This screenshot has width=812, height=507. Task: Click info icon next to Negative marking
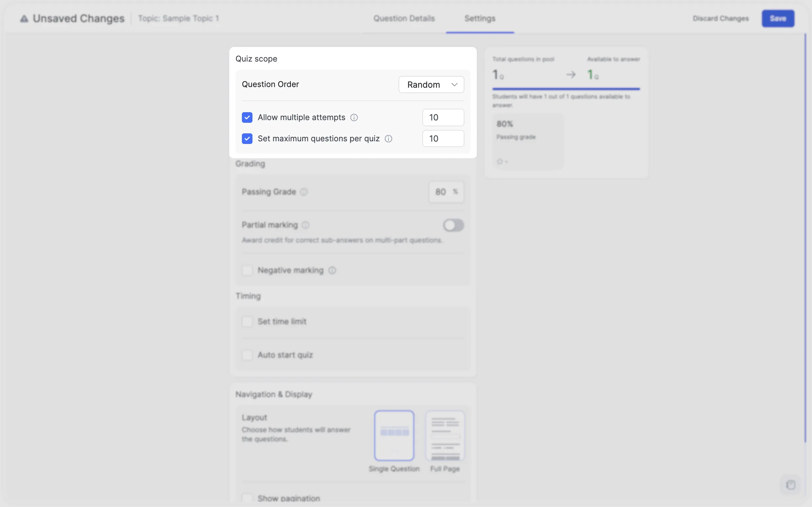click(332, 270)
